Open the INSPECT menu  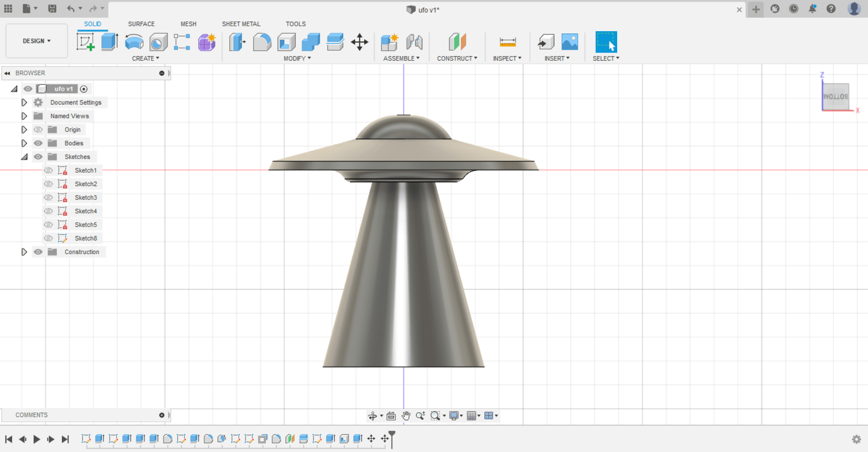[507, 58]
